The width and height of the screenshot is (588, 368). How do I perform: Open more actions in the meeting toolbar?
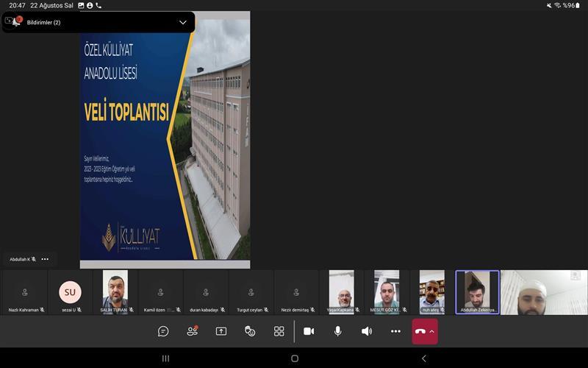(395, 331)
